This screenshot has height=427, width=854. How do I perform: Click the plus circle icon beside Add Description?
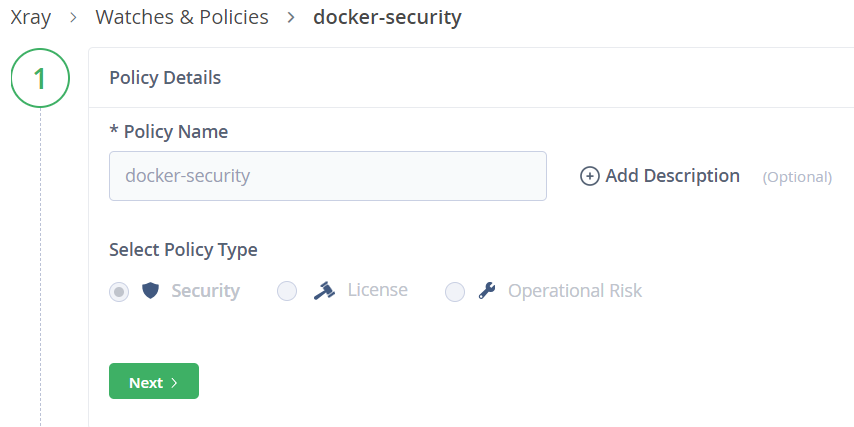[589, 176]
